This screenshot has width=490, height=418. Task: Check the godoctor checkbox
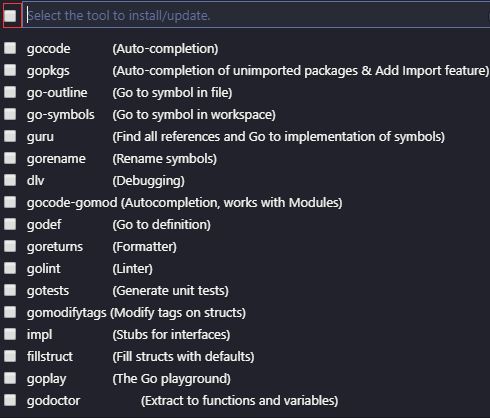tap(10, 400)
